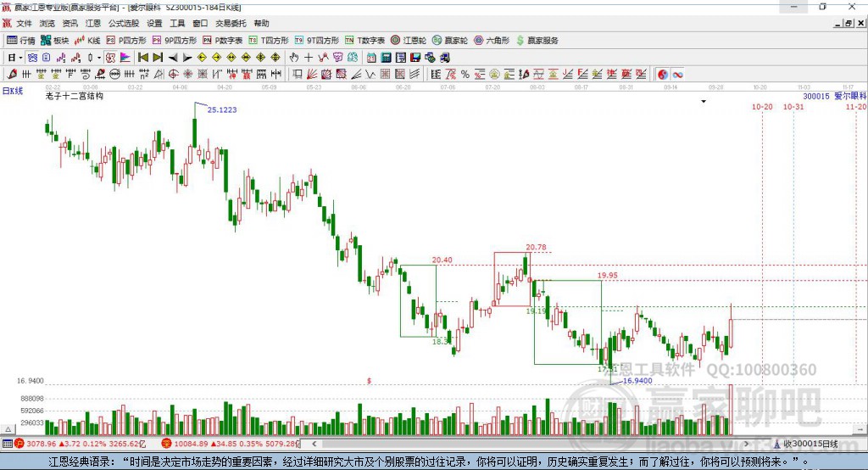
Task: Toggle the highlighted chart overlay icon beside 日
Action: (x=33, y=58)
